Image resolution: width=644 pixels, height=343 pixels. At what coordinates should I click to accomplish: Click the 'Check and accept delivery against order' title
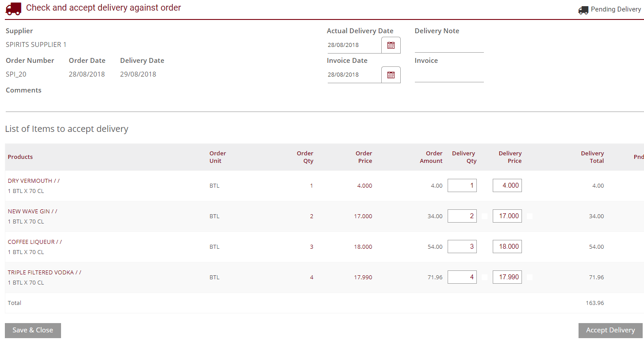coord(103,8)
